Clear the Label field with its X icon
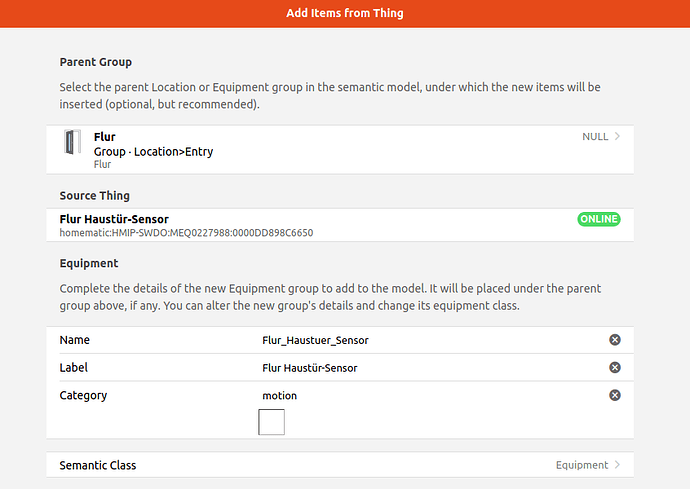The image size is (690, 489). coord(615,368)
